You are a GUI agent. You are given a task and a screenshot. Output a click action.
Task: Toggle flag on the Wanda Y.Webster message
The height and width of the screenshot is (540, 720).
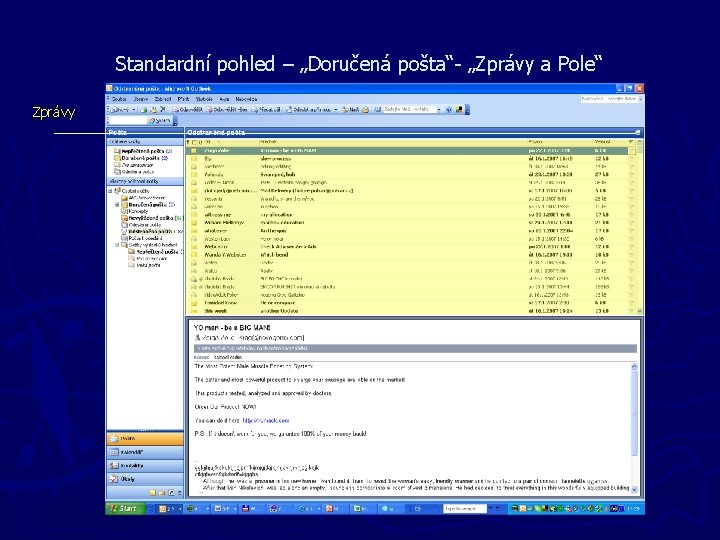pyautogui.click(x=631, y=255)
